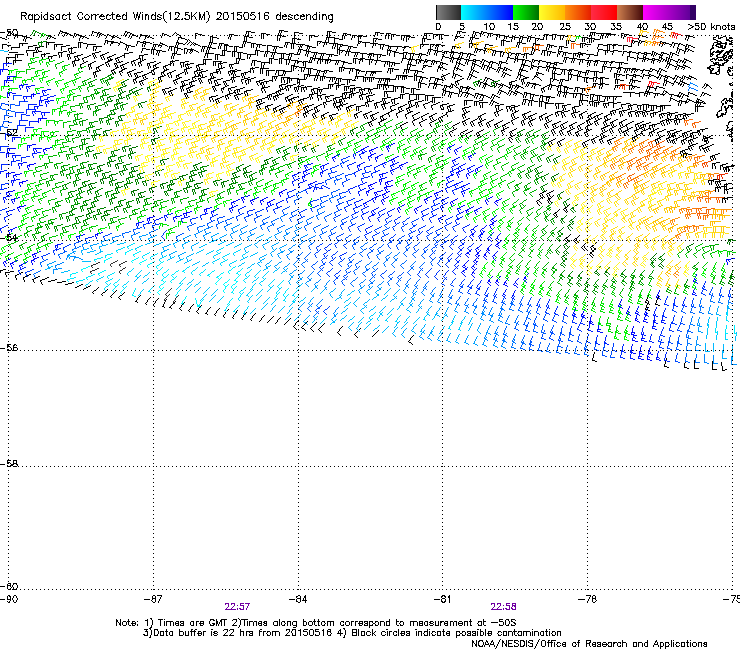This screenshot has width=740, height=650.
Task: Click the -84 longitude axis label
Action: click(x=298, y=599)
